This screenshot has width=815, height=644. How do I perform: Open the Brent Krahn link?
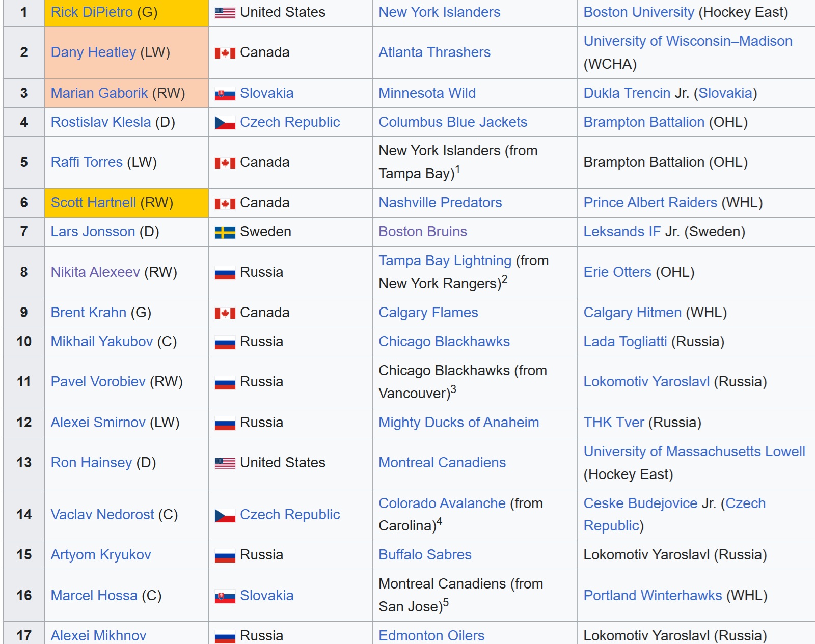tap(89, 313)
